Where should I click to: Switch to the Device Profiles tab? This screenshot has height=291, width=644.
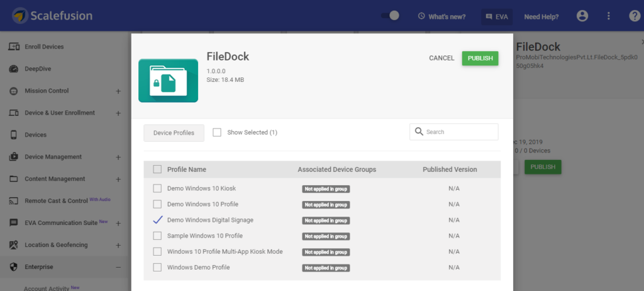174,133
